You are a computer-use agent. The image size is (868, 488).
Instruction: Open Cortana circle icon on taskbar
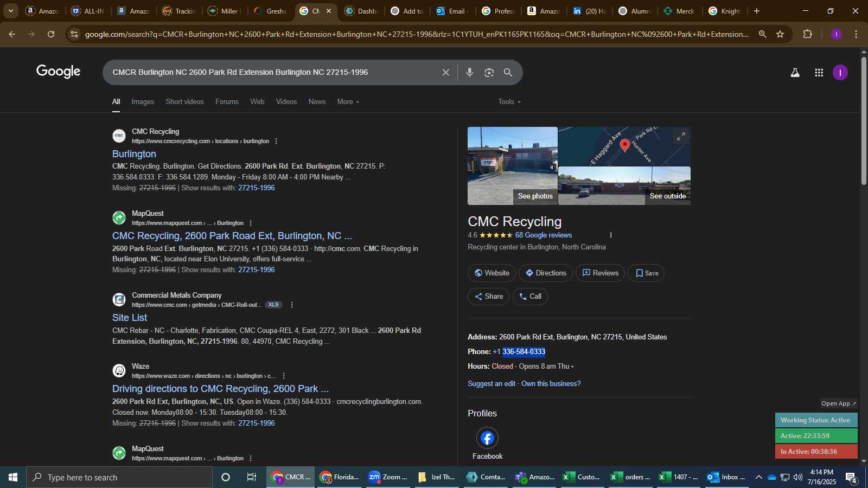pos(226,477)
